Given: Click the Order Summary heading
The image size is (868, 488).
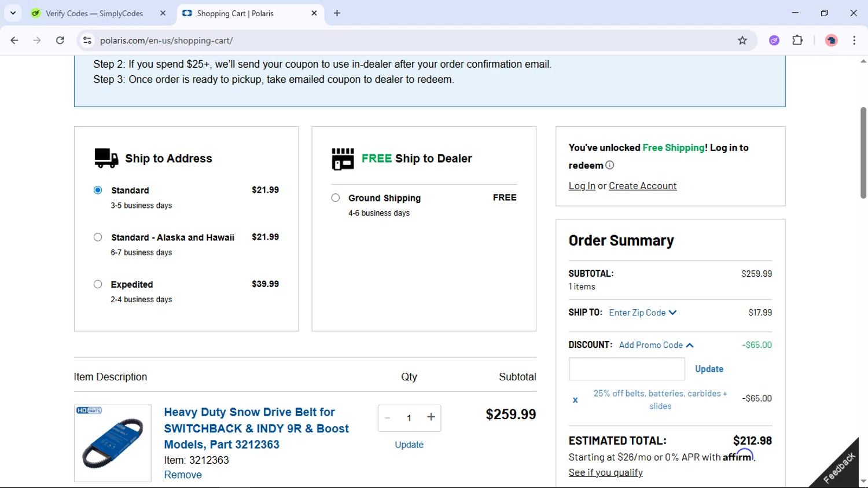Looking at the screenshot, I should pyautogui.click(x=621, y=240).
